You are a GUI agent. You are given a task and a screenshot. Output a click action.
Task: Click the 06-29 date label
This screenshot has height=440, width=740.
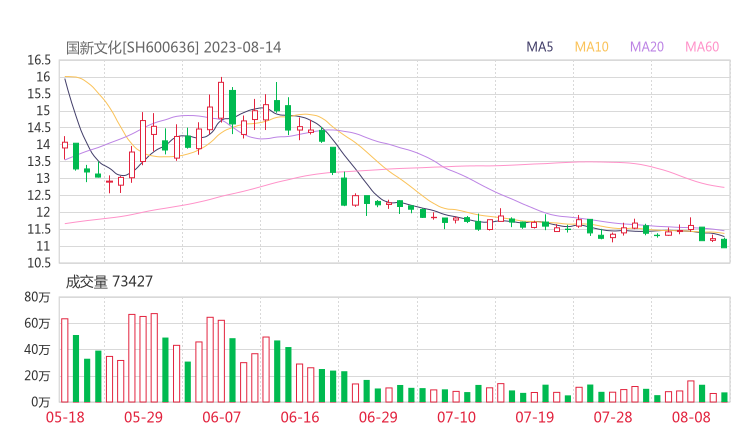click(x=378, y=417)
